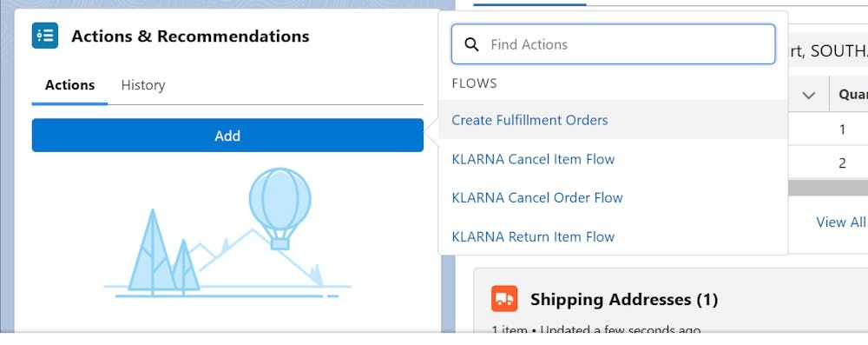The width and height of the screenshot is (868, 345).
Task: Click the table's horizontal scrollbar
Action: pos(828,188)
